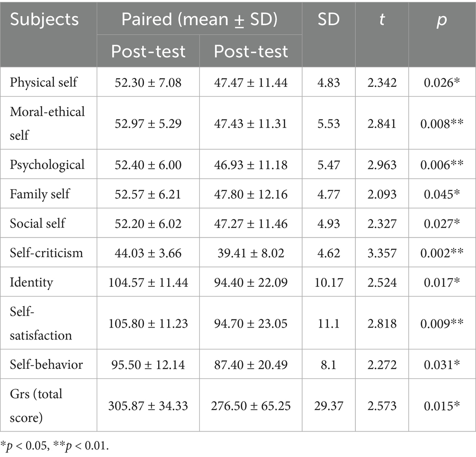Click the Family self row label
Viewport: 476px width, 457px height.
40,194
